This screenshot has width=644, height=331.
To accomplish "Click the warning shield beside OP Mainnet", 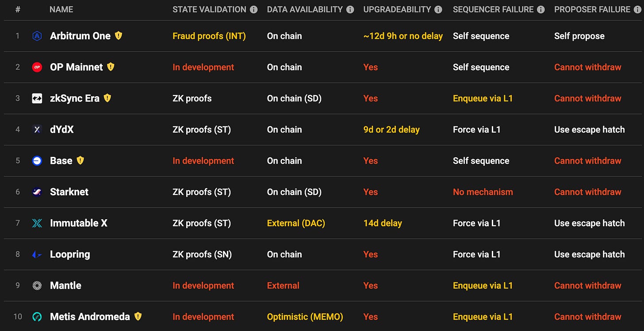I will pyautogui.click(x=111, y=67).
